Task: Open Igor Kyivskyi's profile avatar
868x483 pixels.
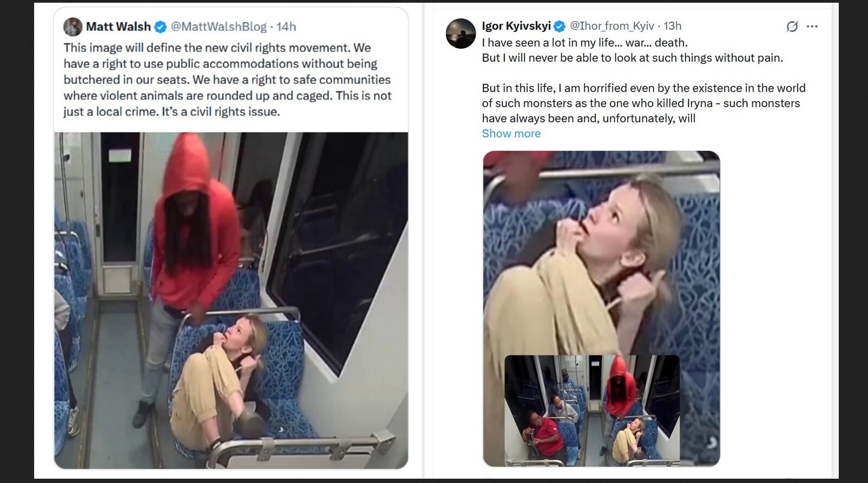Action: [x=461, y=33]
